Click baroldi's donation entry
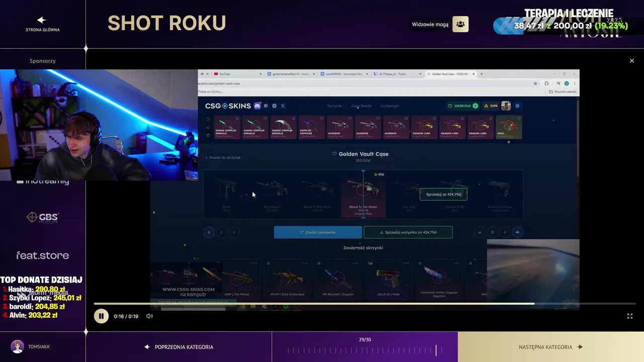 point(34,306)
